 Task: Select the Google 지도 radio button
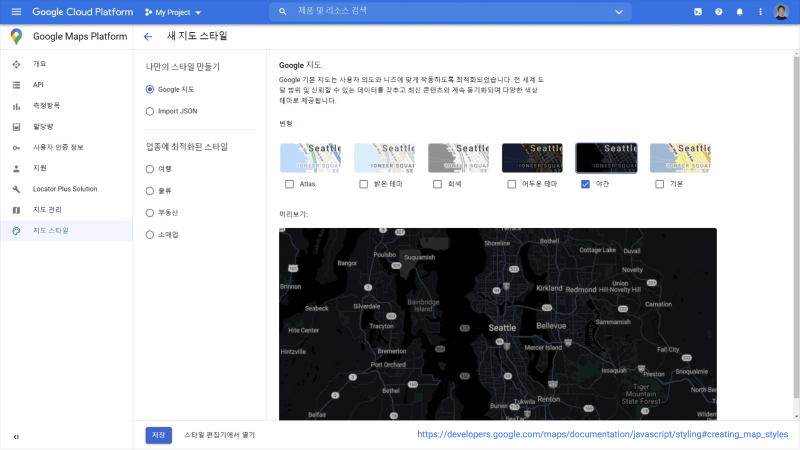point(149,89)
